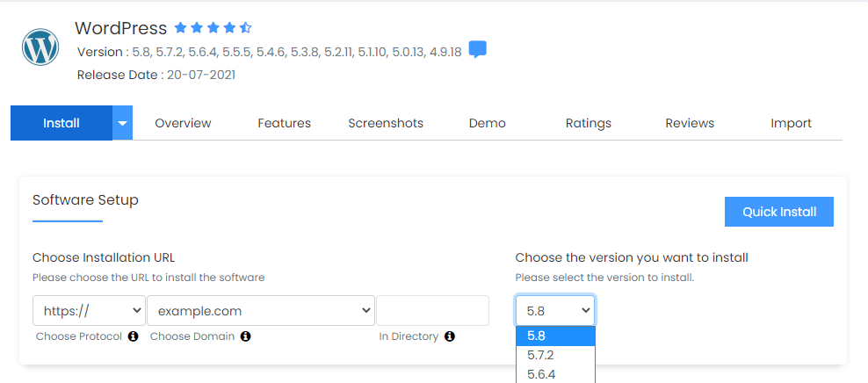Click 'Please choose the URL to install' text
Image resolution: width=868 pixels, height=383 pixels.
click(148, 278)
